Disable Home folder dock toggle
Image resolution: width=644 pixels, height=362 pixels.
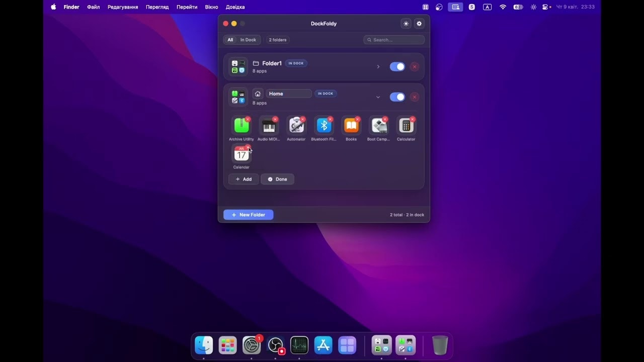[x=397, y=97]
